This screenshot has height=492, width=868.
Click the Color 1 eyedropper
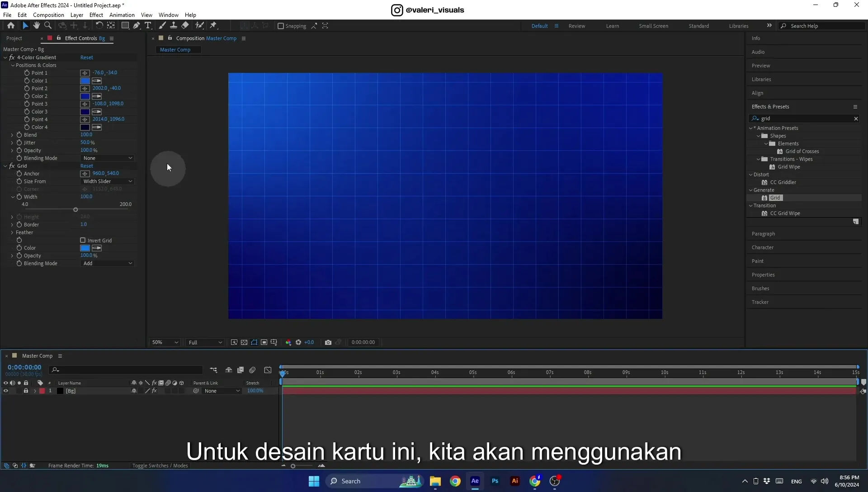click(x=97, y=80)
